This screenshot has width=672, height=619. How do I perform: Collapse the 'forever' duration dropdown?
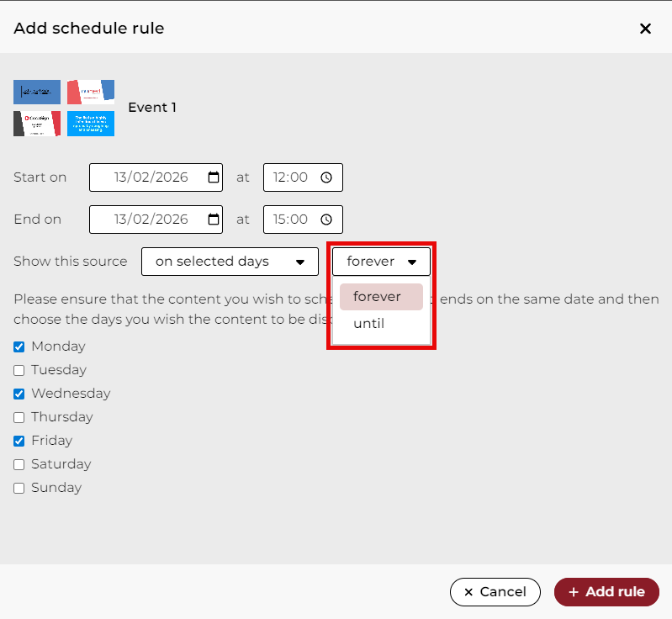click(381, 262)
